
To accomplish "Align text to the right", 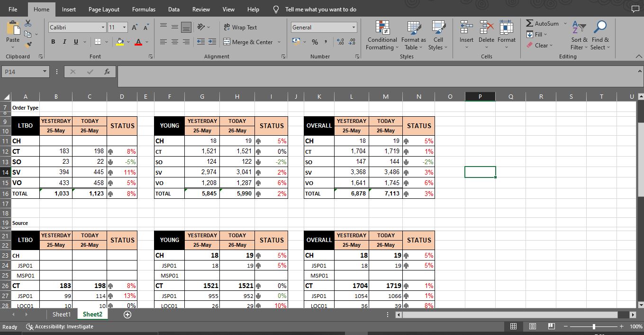I will pyautogui.click(x=186, y=42).
